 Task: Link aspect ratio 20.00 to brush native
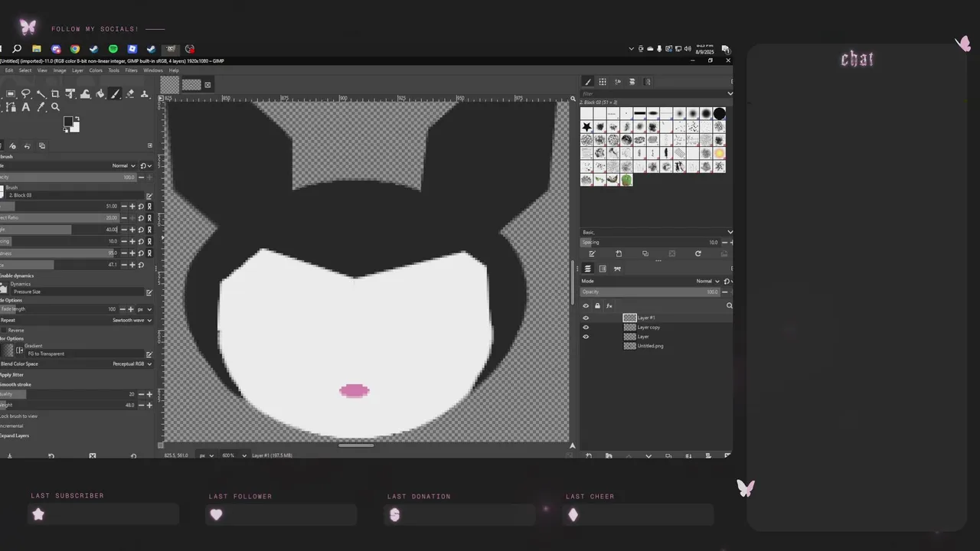click(149, 217)
